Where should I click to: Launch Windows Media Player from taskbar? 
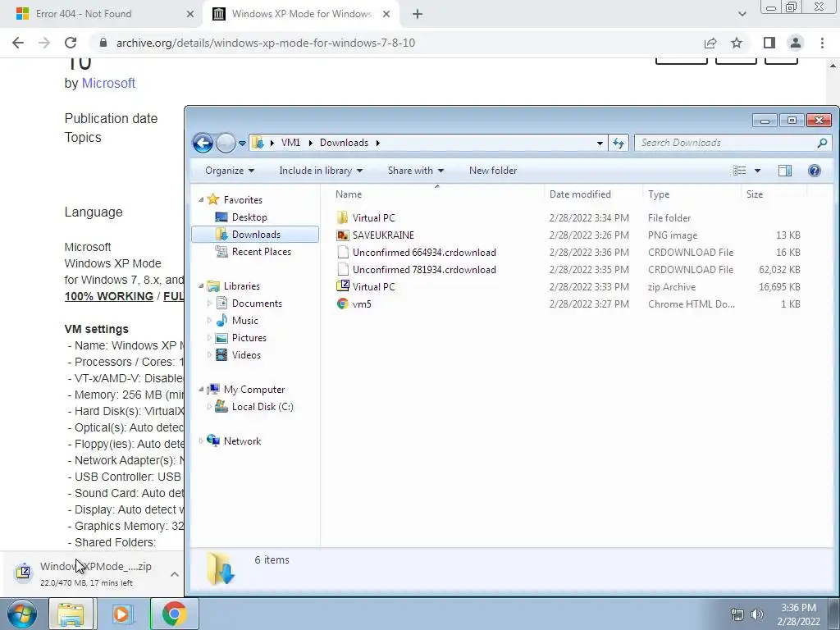pos(122,614)
